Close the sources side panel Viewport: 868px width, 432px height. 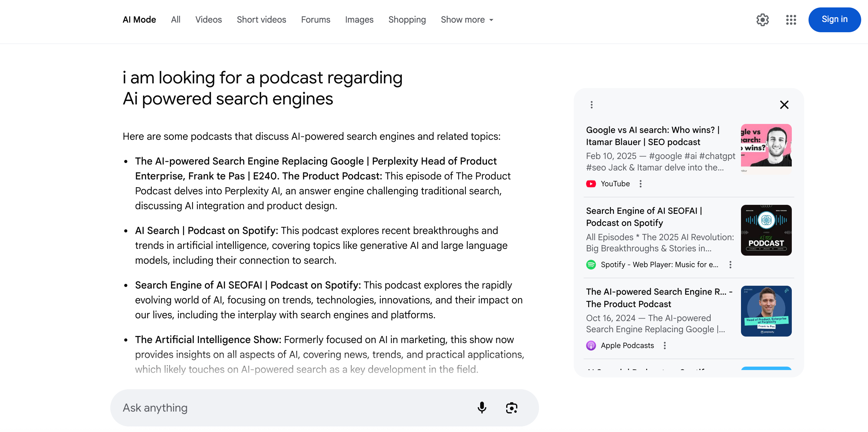[x=784, y=105]
